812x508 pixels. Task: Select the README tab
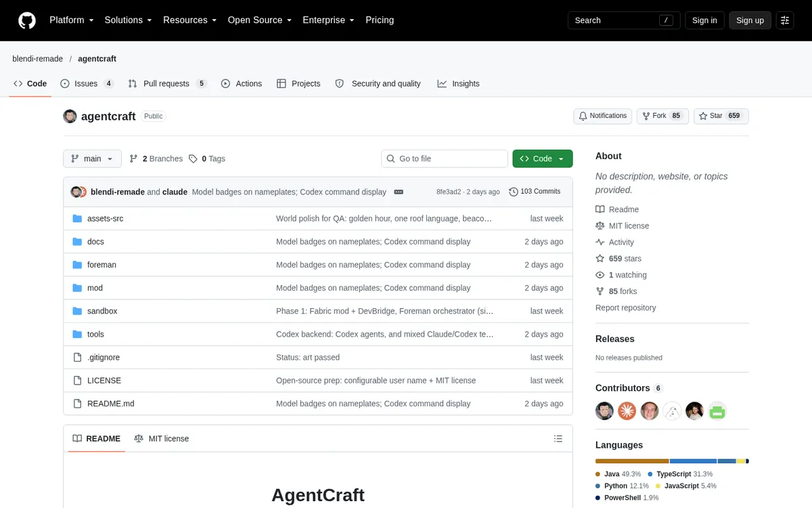coord(96,438)
